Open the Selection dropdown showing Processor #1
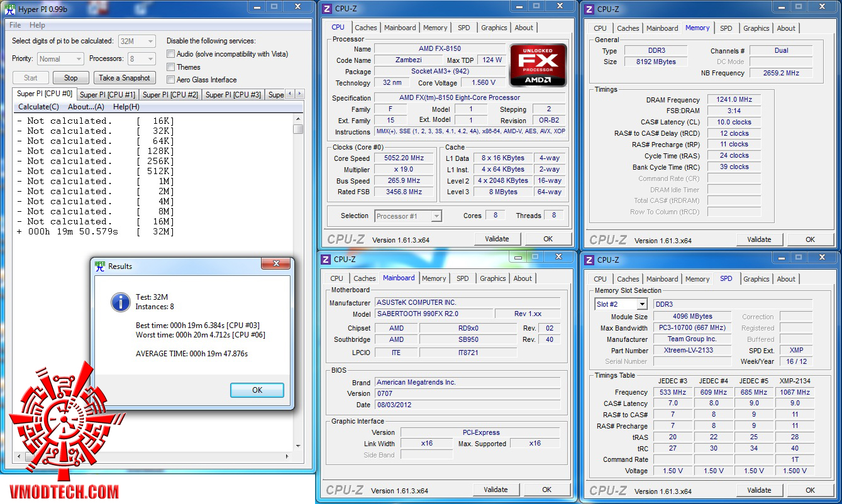 pyautogui.click(x=408, y=216)
